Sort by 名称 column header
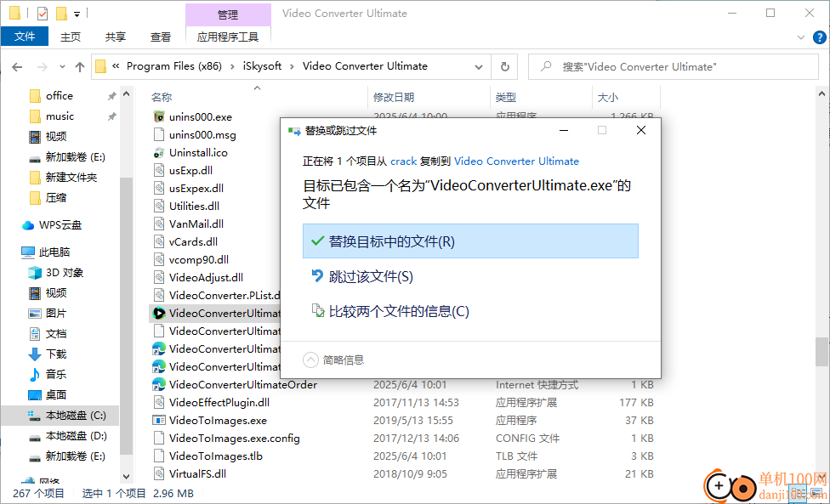The image size is (830, 504). 162,97
